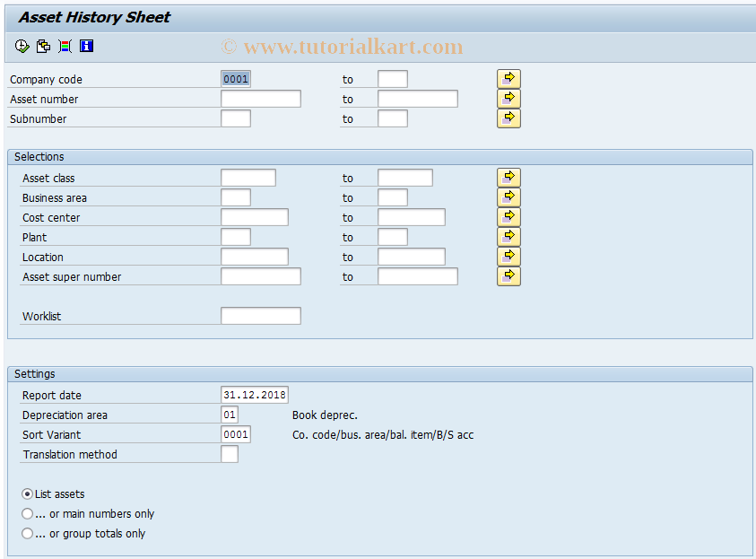Click the Asset super number 'to' field
This screenshot has height=559, width=756.
coord(418,277)
